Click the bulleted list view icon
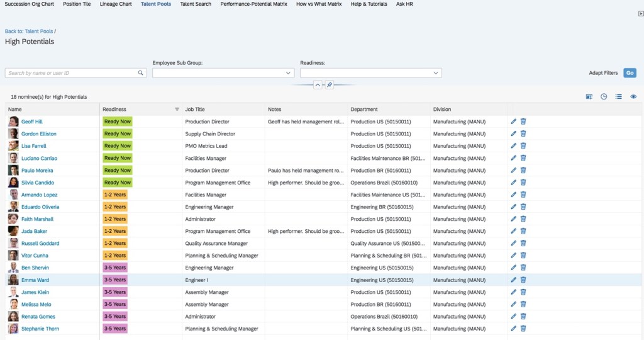This screenshot has width=644, height=340. click(619, 97)
